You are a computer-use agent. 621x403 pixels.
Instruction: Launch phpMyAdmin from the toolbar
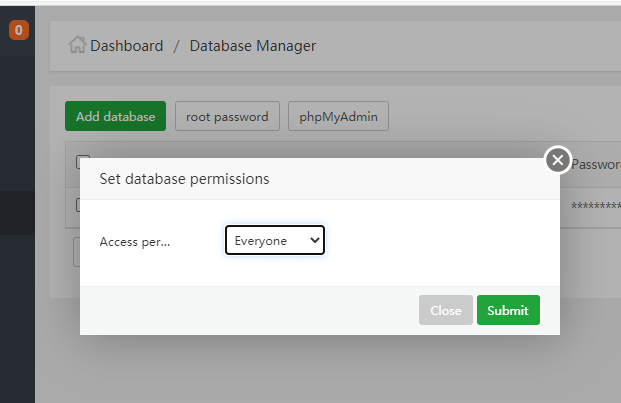[338, 116]
